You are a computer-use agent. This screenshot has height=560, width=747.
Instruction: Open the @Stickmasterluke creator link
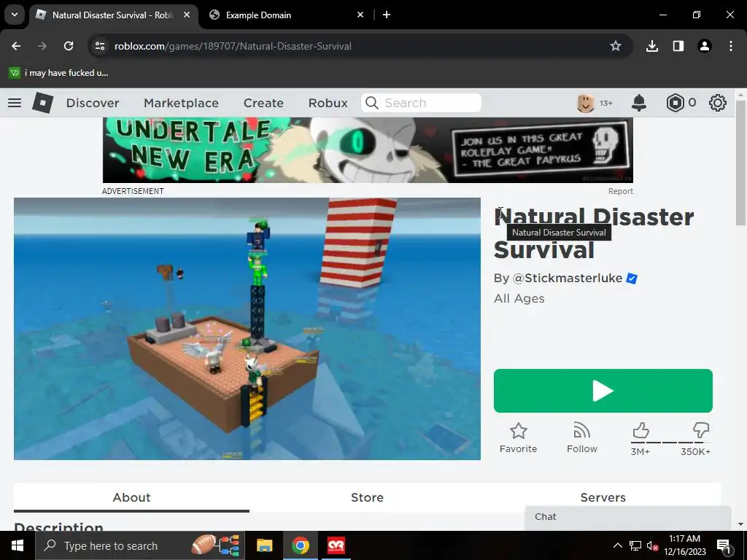click(568, 278)
